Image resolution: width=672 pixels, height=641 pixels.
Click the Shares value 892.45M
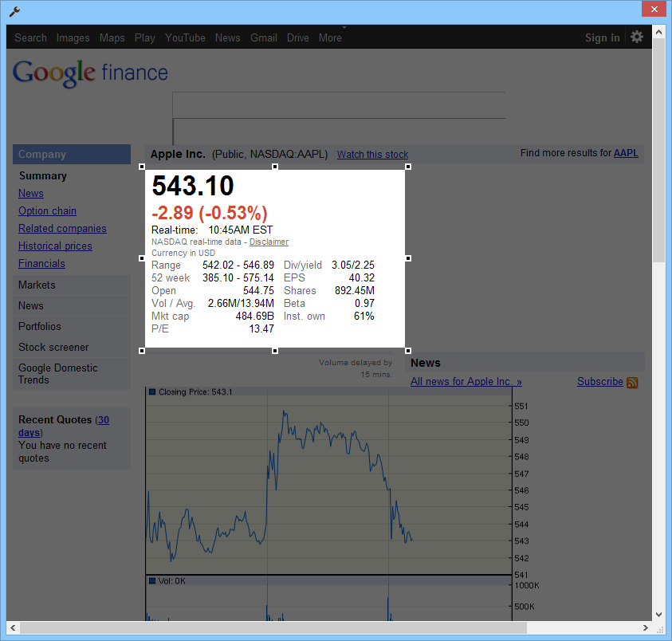tap(355, 291)
